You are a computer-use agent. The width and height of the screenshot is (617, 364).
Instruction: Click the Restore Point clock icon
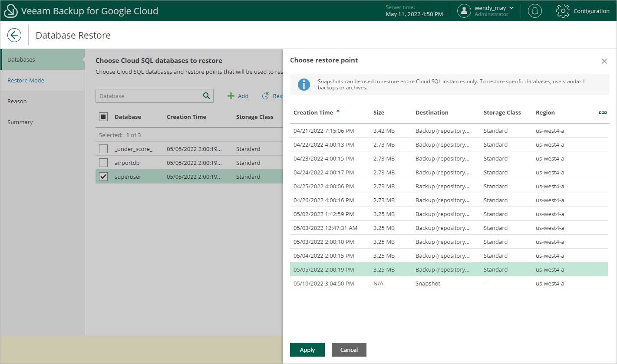point(265,96)
